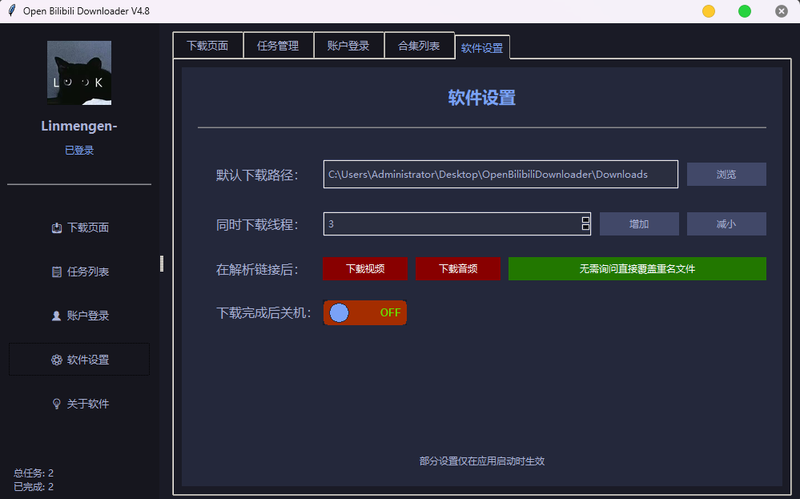Click the username Linmengen-
This screenshot has width=800, height=499.
tap(79, 126)
